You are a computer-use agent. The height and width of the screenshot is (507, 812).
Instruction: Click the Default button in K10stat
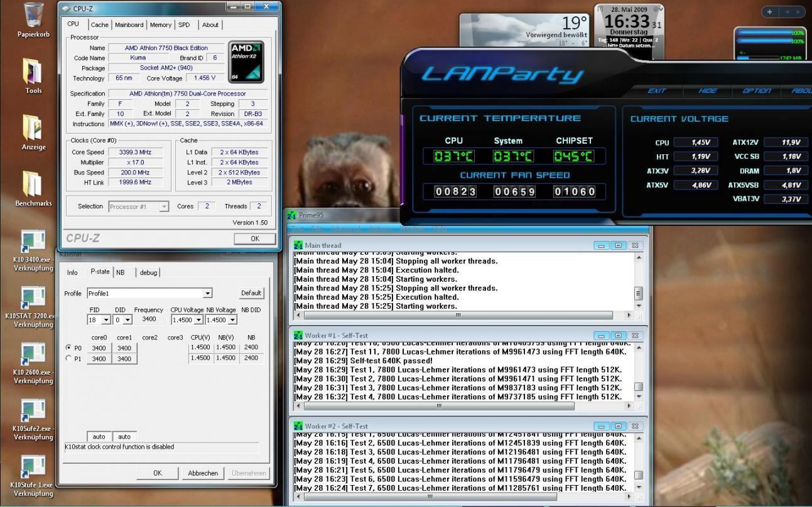pyautogui.click(x=251, y=293)
